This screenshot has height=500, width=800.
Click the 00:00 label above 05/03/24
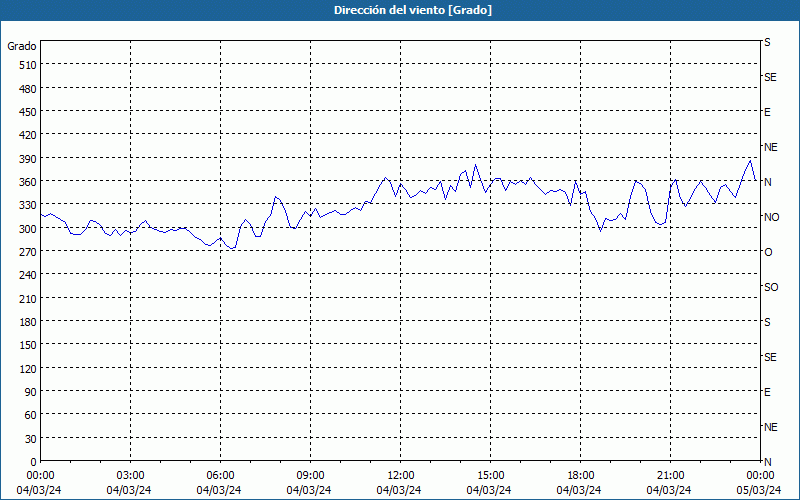(x=760, y=476)
